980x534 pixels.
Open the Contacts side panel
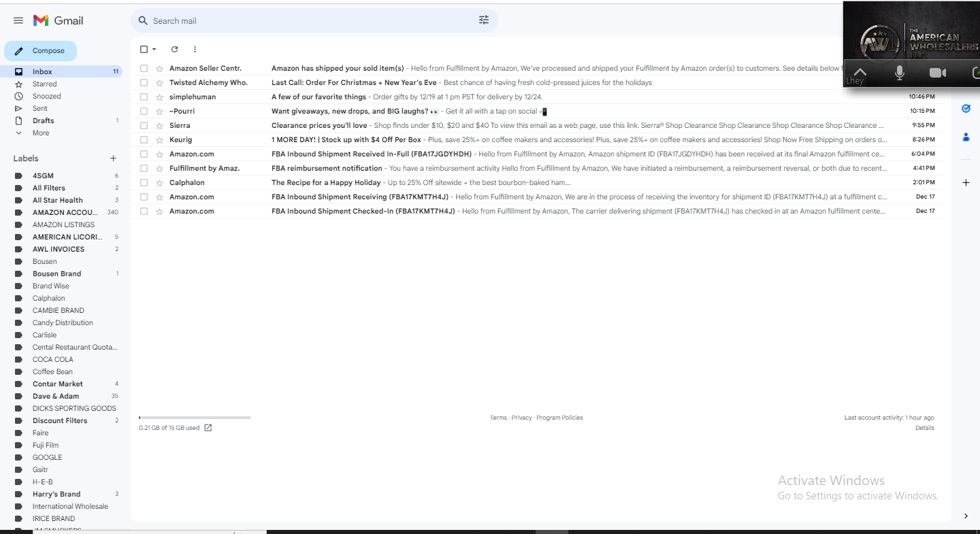pos(966,137)
